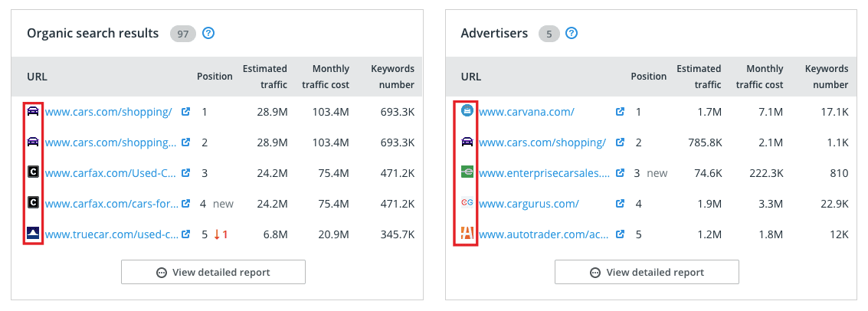Click 'new' label in carfax.com/cars-for row
The width and height of the screenshot is (868, 311).
click(223, 204)
